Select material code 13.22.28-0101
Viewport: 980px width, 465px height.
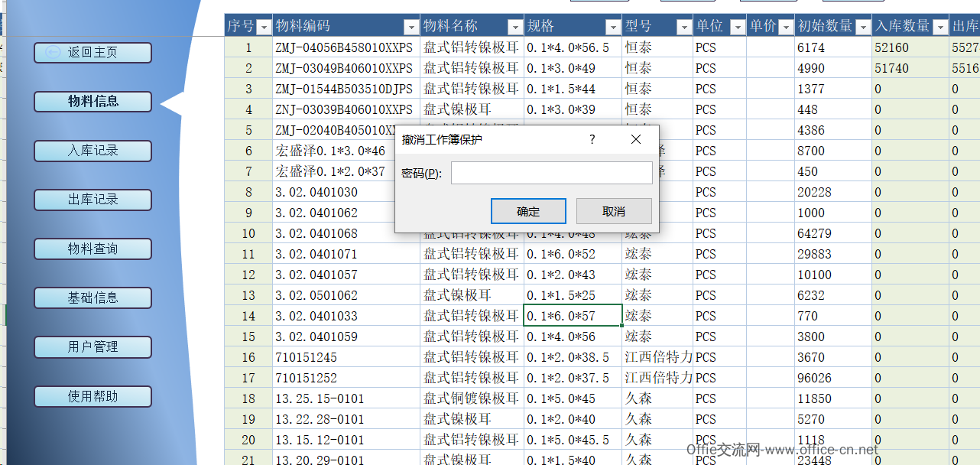pyautogui.click(x=346, y=419)
